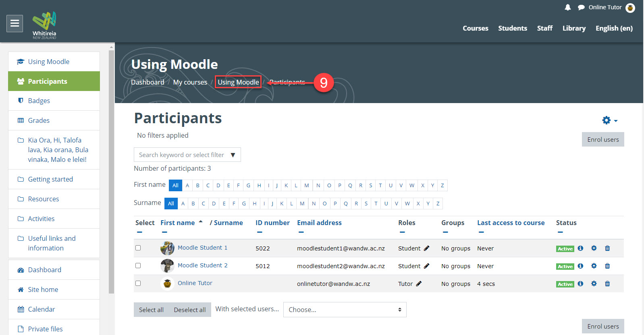Unenrol Moodle Student 1 with trash icon
This screenshot has width=644, height=335.
tap(607, 248)
